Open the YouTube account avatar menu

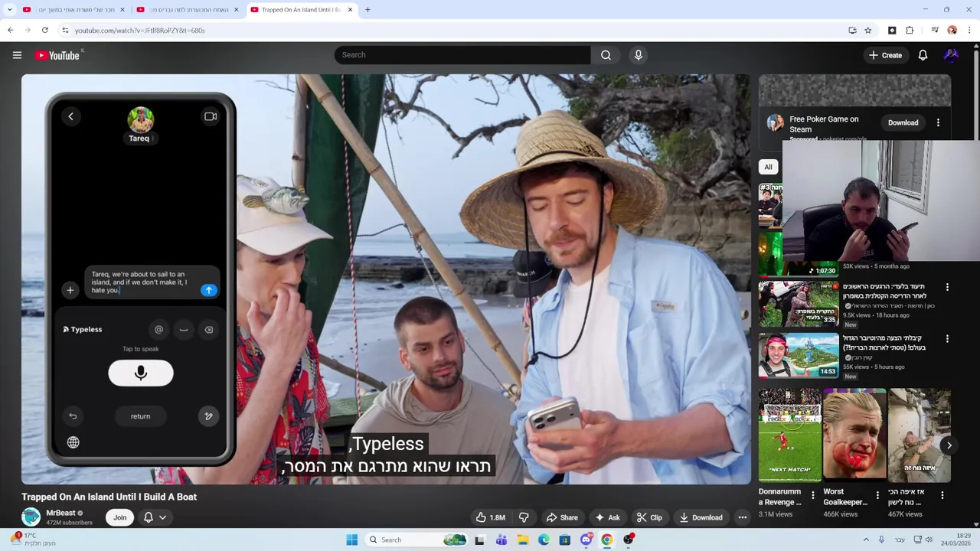pyautogui.click(x=951, y=55)
